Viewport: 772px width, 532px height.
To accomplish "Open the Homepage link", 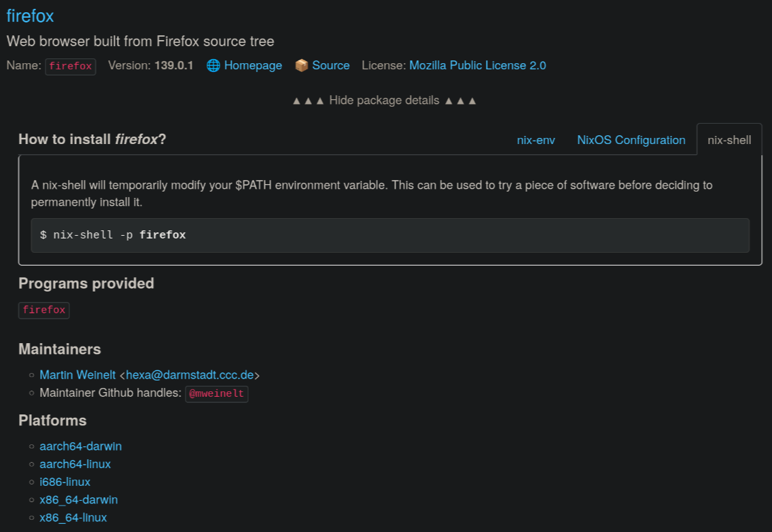I will click(x=253, y=65).
